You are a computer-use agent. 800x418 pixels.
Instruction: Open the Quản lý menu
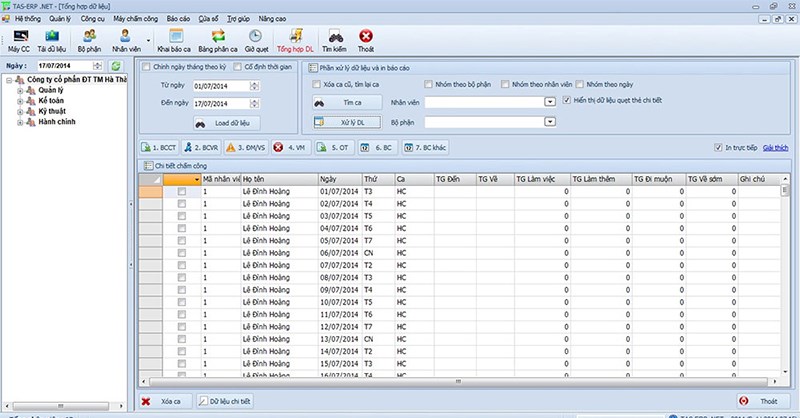tap(60, 19)
